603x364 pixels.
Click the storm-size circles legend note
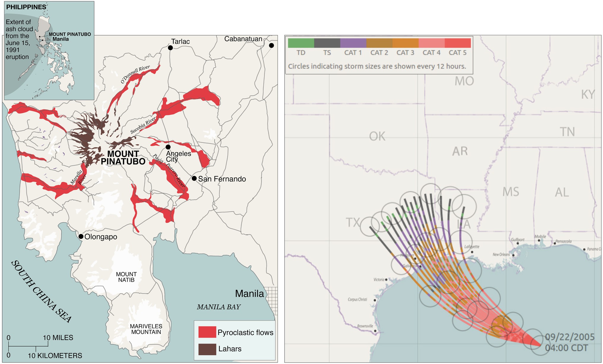pyautogui.click(x=377, y=66)
